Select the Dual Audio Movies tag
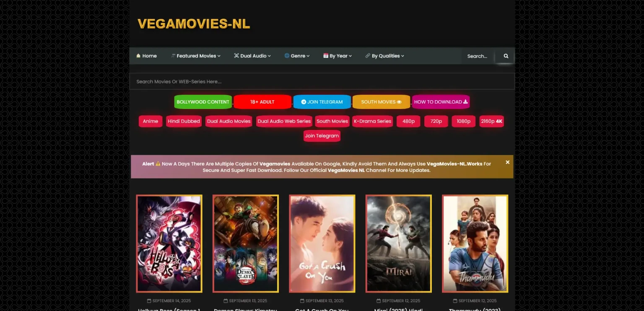Viewport: 644px width, 311px height. [x=229, y=121]
